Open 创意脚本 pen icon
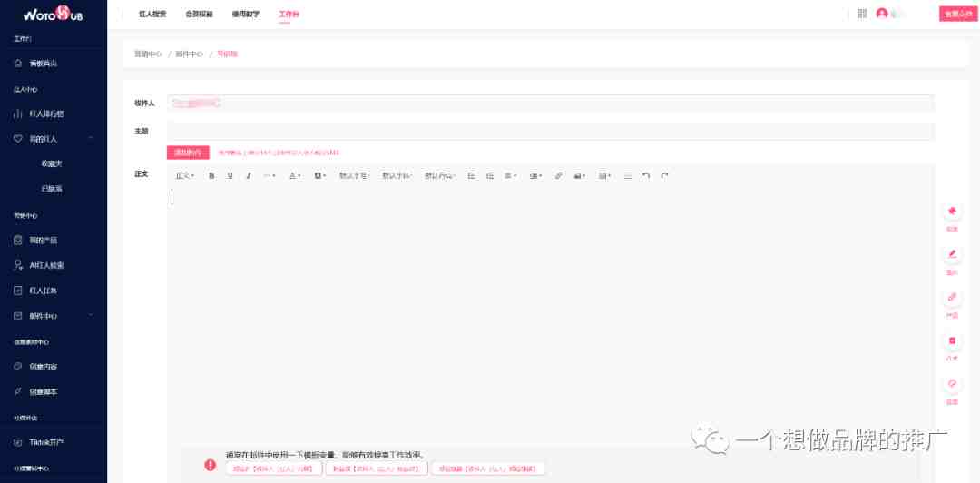980x483 pixels. [18, 391]
